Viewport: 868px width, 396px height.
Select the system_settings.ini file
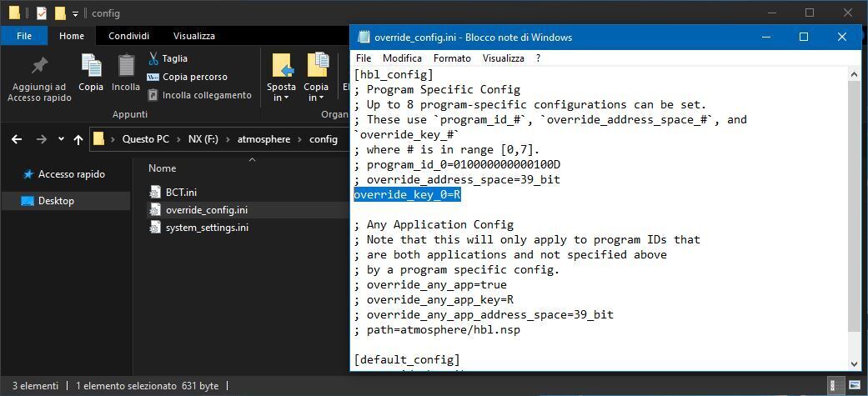coord(206,228)
